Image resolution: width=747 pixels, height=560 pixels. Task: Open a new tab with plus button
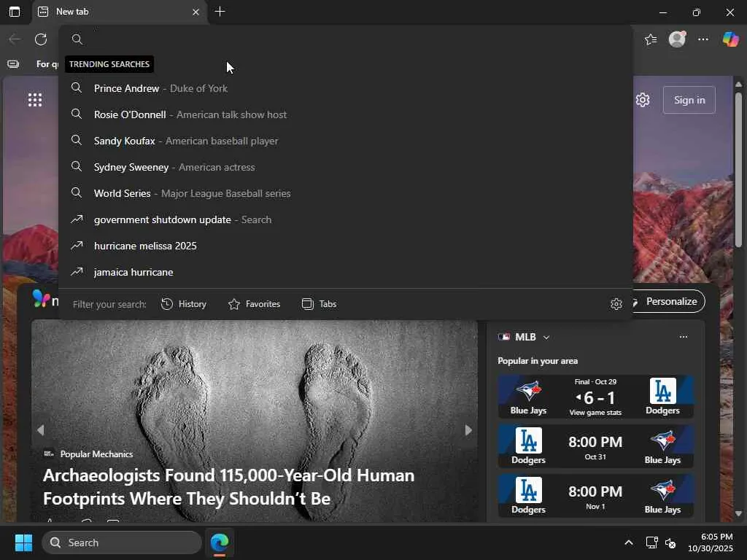220,12
